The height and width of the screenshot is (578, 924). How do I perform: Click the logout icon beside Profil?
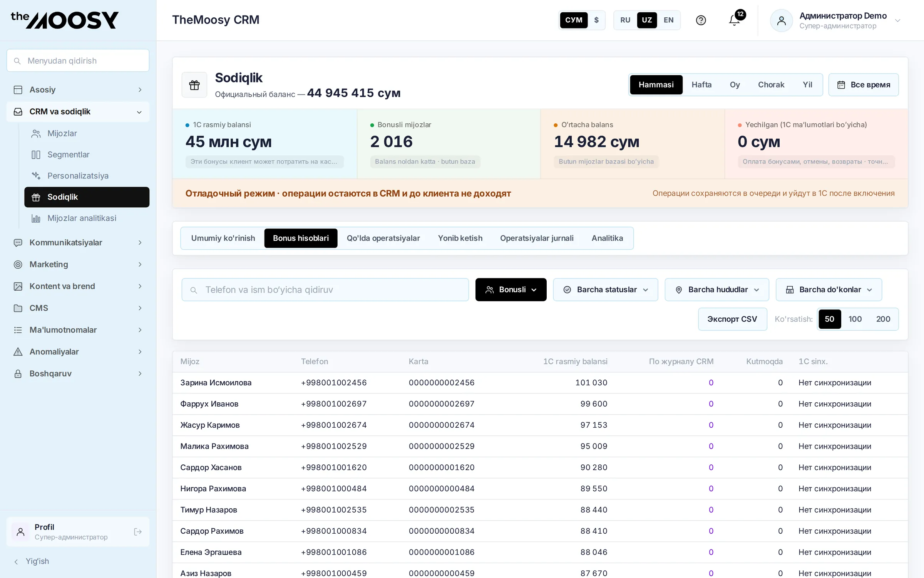tap(138, 532)
